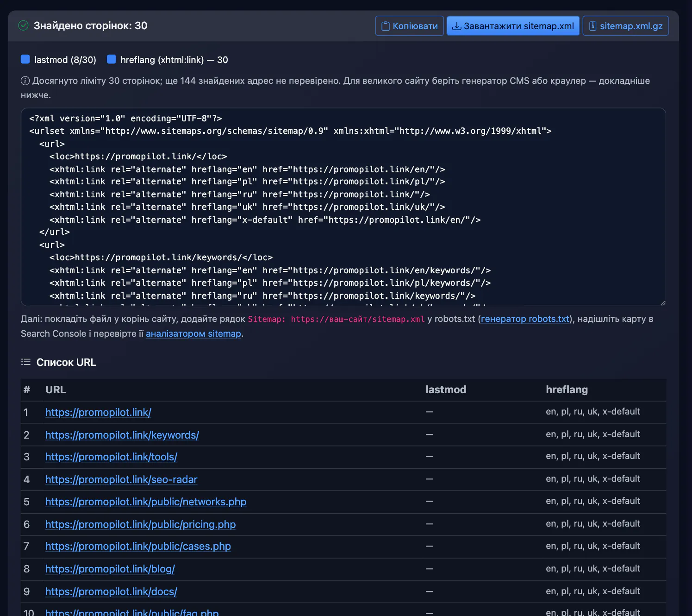Viewport: 692px width, 616px height.
Task: Open the аналізатором sitemap link
Action: (x=193, y=334)
